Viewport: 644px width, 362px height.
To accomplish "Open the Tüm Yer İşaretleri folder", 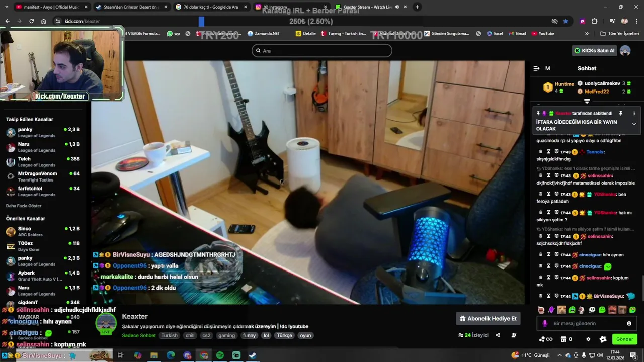I will (619, 34).
